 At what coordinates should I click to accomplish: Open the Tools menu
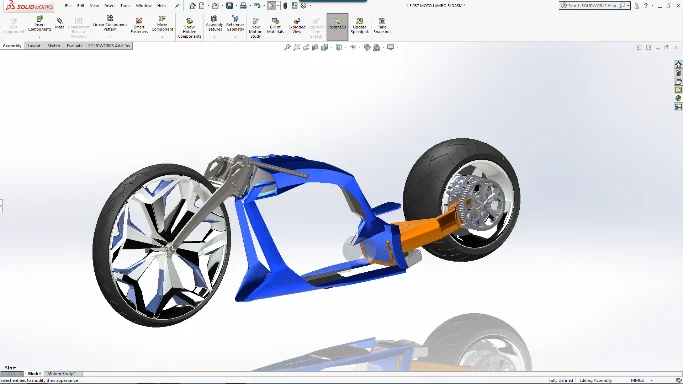point(125,6)
